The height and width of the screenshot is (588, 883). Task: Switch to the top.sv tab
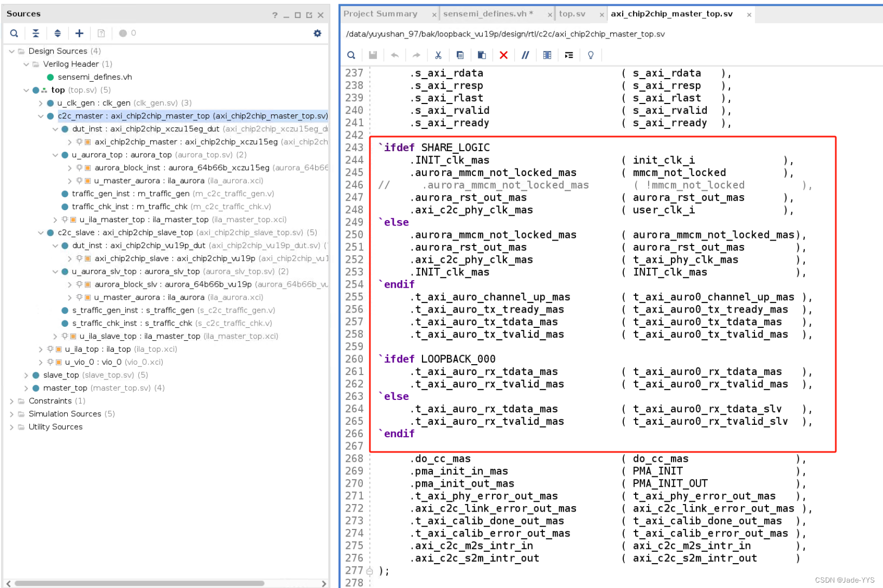point(572,14)
